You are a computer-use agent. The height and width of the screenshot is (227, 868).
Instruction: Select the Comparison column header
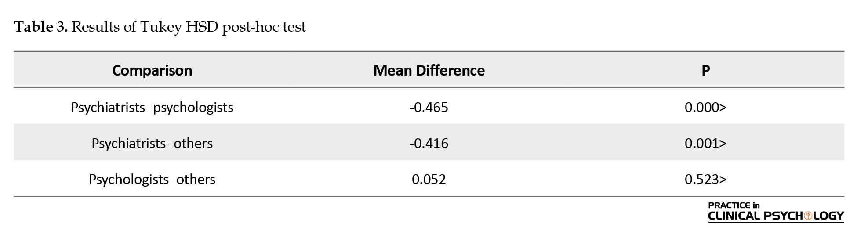tap(152, 70)
